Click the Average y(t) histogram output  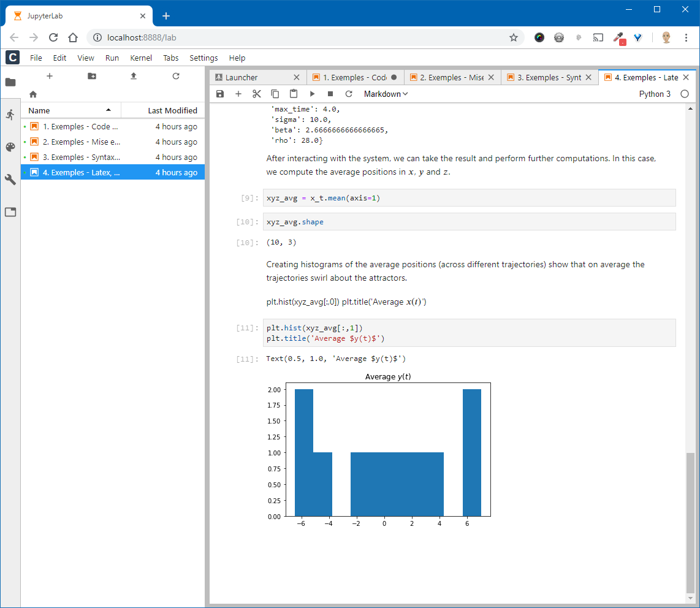[x=379, y=450]
